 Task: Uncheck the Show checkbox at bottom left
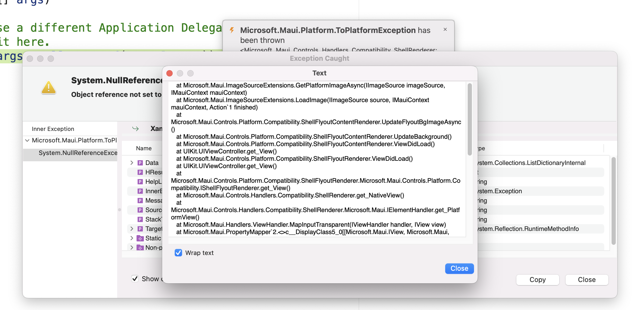pos(135,279)
